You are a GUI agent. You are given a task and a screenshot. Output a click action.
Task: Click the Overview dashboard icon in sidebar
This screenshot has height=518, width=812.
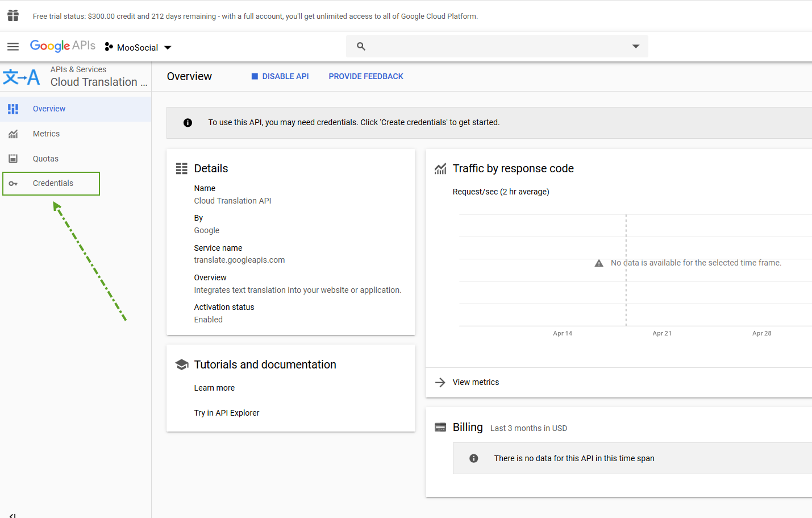[x=13, y=109]
